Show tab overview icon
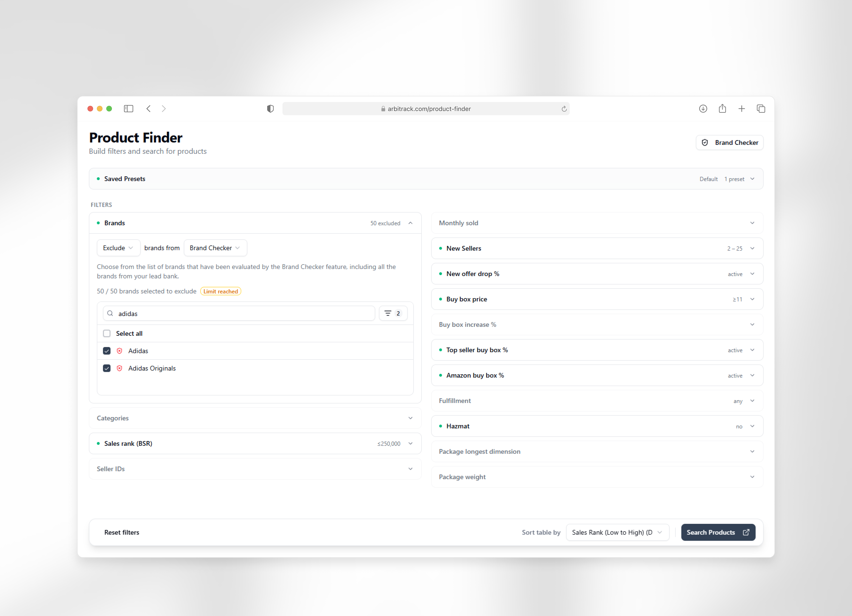 pyautogui.click(x=761, y=109)
